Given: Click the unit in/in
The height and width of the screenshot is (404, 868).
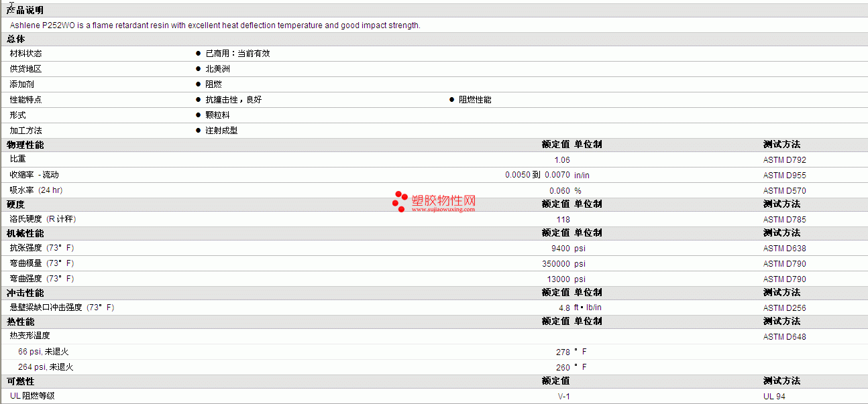Looking at the screenshot, I should tap(582, 175).
